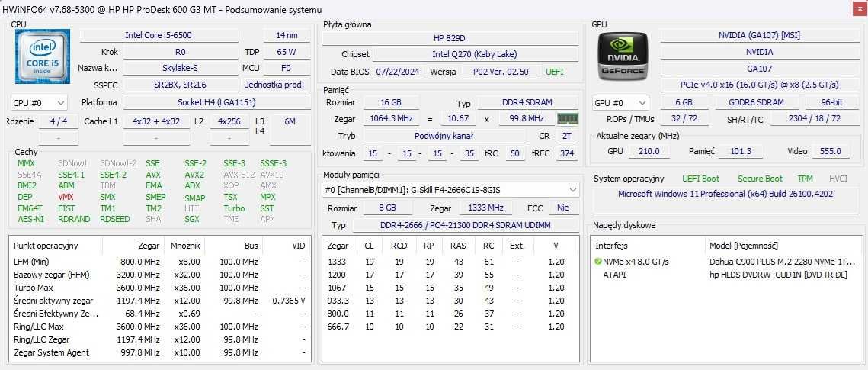The height and width of the screenshot is (370, 868).
Task: Click the VID value 0.7365 V
Action: [x=289, y=301]
